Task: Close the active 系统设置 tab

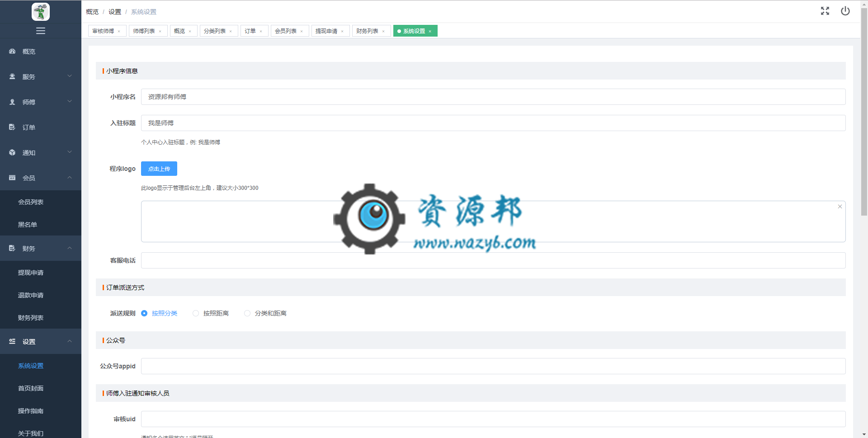Action: [x=430, y=31]
